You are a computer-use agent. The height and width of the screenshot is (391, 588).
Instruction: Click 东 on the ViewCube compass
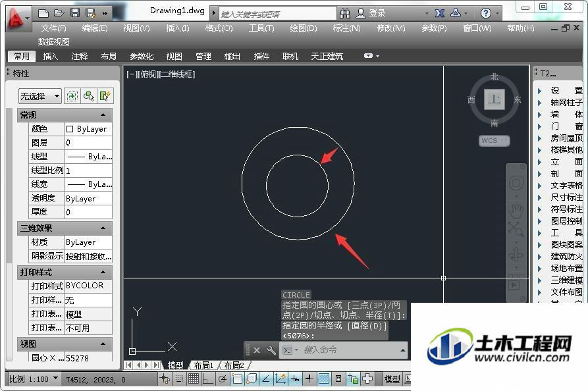coord(518,99)
